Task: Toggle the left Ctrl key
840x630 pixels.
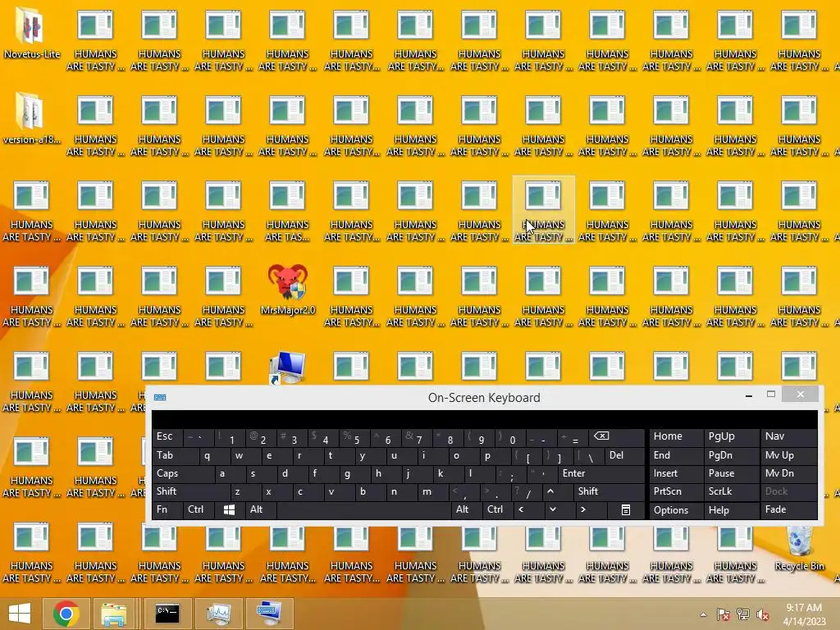Action: pos(199,510)
